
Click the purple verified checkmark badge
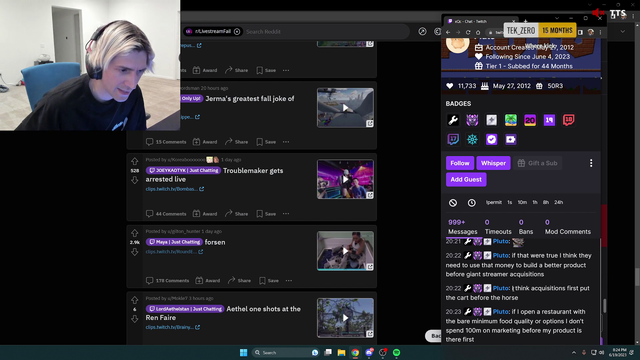click(x=491, y=139)
